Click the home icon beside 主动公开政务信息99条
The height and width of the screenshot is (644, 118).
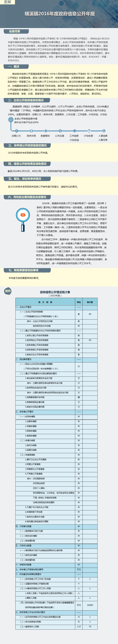(11, 120)
